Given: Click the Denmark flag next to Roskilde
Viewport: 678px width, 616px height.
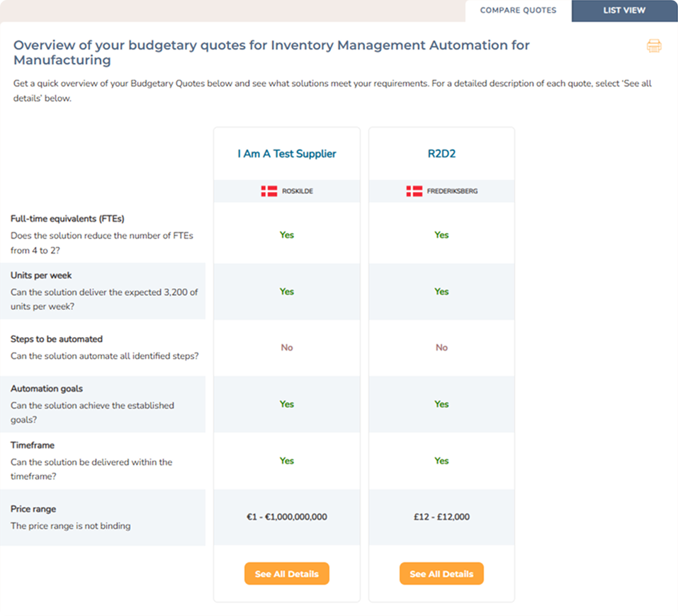Looking at the screenshot, I should pos(269,191).
